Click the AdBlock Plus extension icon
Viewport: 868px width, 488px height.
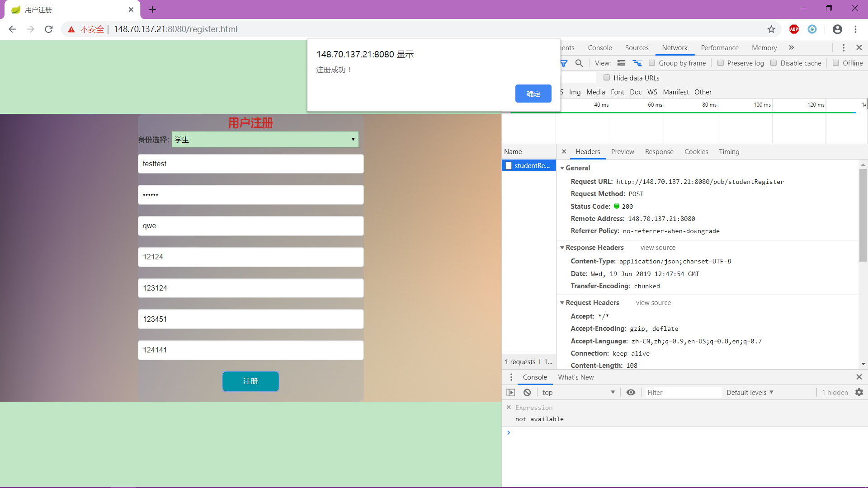coord(794,29)
